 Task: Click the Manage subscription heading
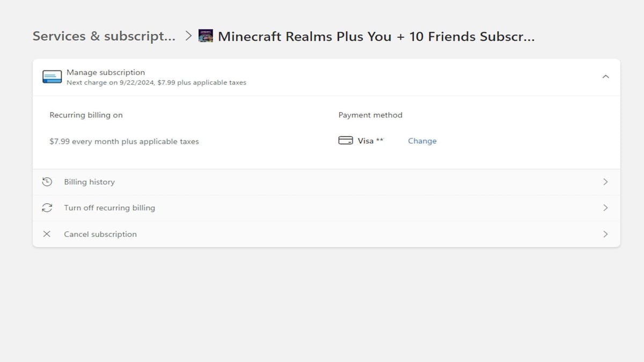(106, 72)
